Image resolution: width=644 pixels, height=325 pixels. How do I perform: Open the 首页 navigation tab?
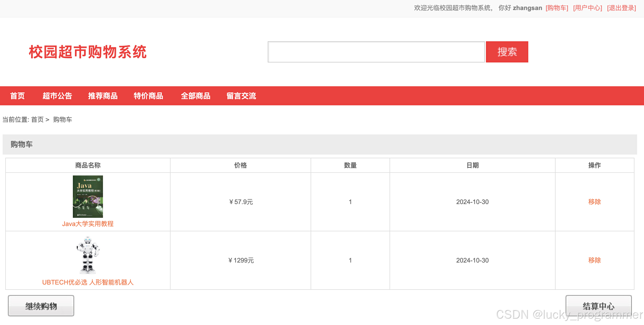pyautogui.click(x=17, y=96)
